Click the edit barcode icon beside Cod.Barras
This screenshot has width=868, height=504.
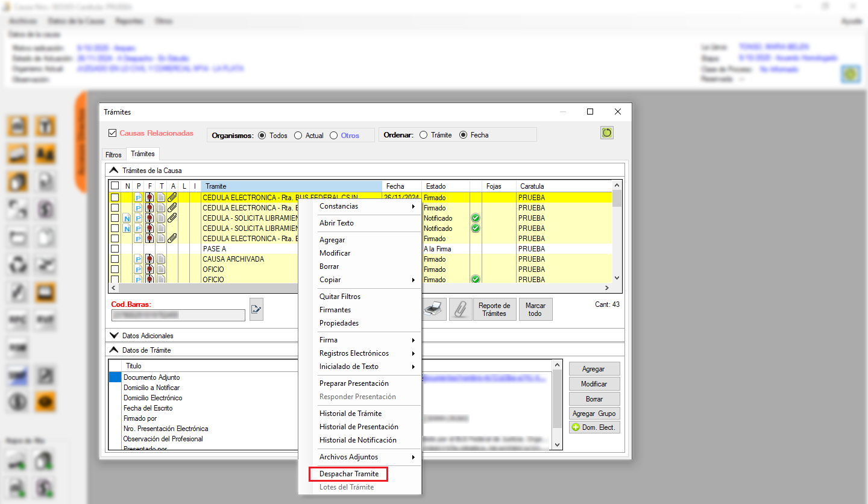[256, 309]
